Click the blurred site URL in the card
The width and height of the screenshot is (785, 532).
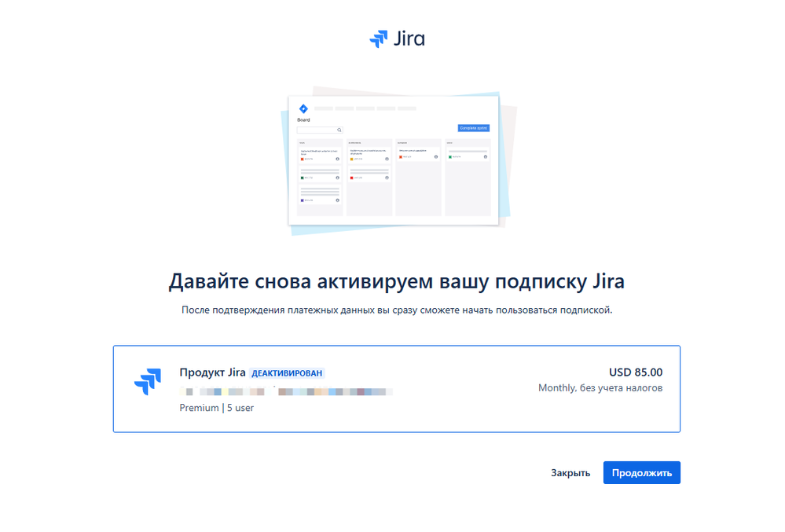click(x=286, y=391)
